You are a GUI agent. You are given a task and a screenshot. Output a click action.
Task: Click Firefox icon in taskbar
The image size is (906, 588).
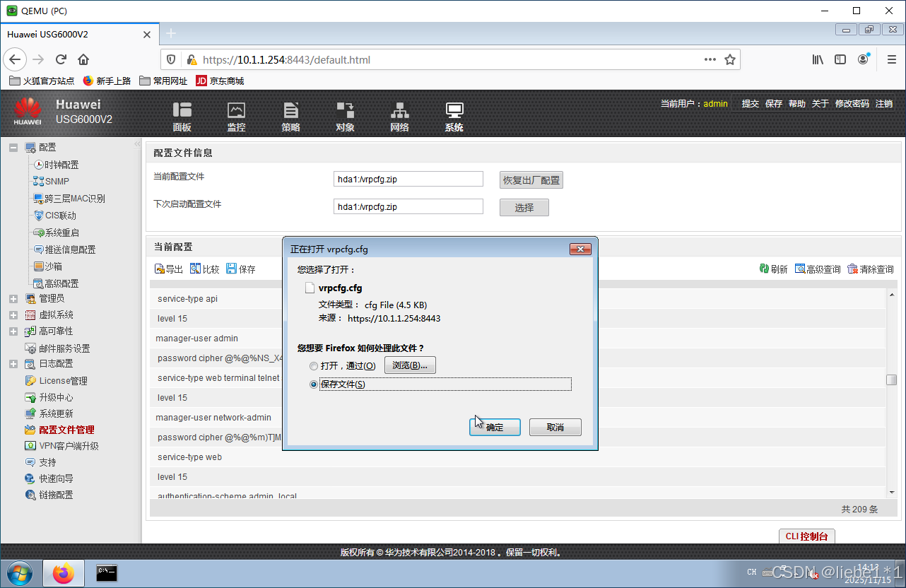64,573
